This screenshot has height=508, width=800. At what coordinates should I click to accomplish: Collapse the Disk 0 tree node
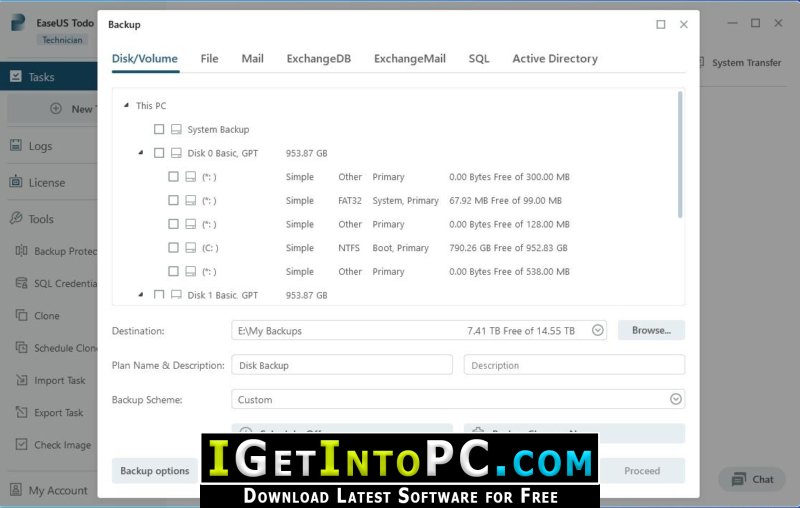pyautogui.click(x=141, y=153)
